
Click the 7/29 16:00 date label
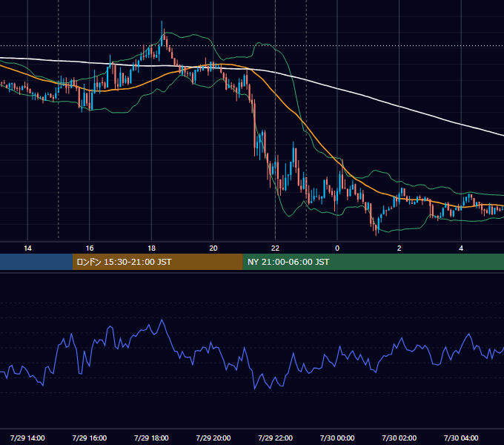coord(90,438)
